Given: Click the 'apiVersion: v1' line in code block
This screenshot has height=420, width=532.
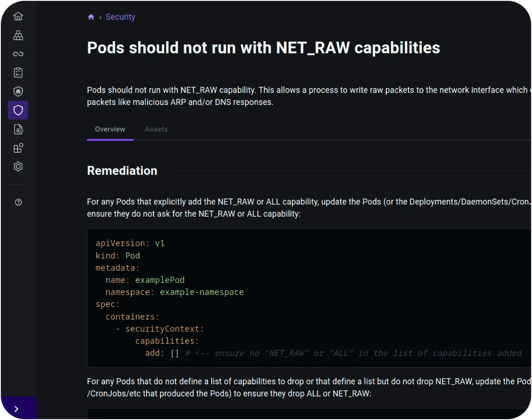Looking at the screenshot, I should pos(130,243).
